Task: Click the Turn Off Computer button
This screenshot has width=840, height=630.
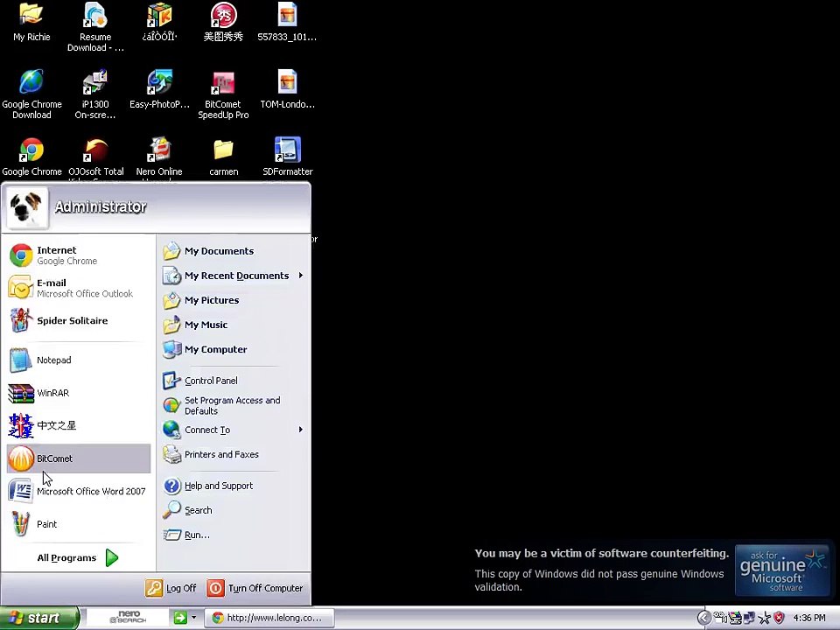Action: (x=255, y=588)
